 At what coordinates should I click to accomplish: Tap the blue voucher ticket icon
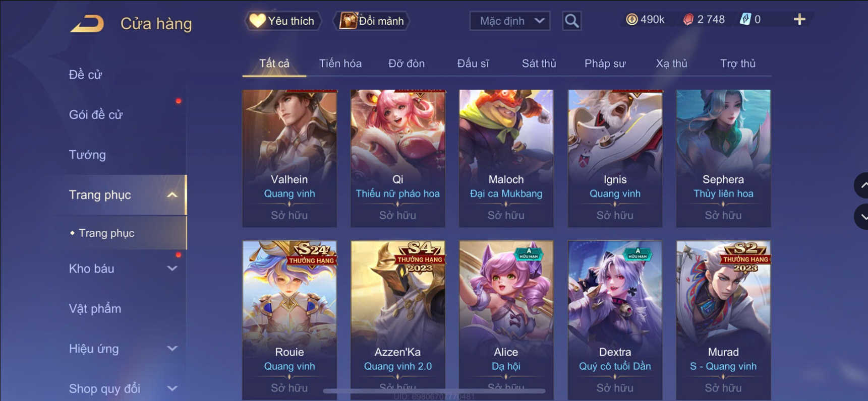click(745, 20)
